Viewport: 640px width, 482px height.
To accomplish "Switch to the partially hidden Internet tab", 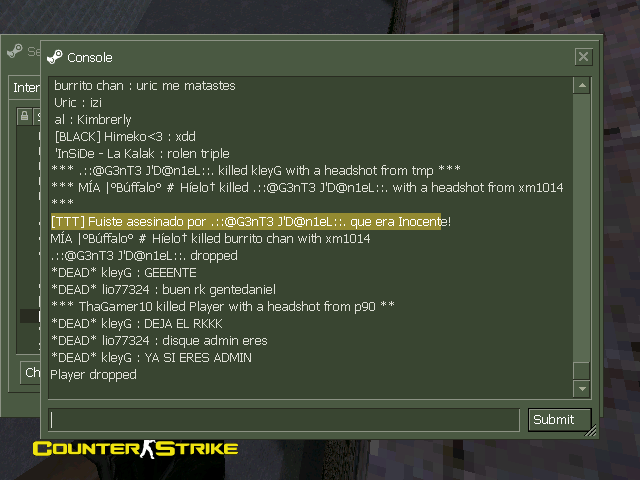I will coord(25,87).
